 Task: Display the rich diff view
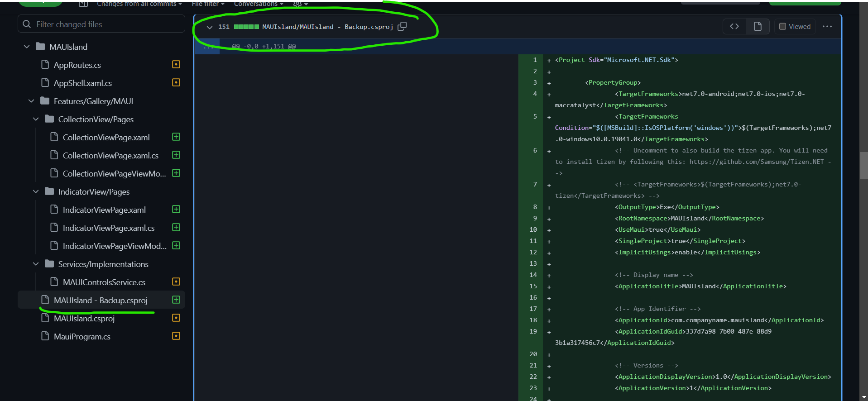pyautogui.click(x=758, y=27)
